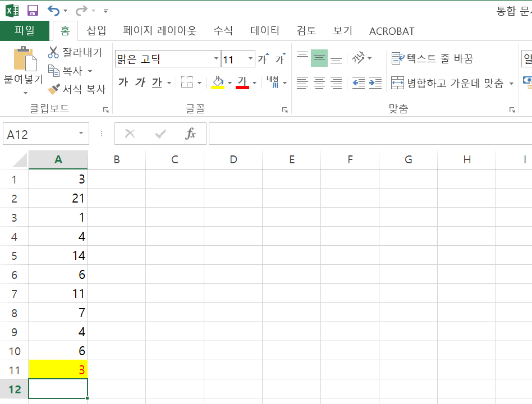This screenshot has width=532, height=404.
Task: Toggle center text horizontally
Action: pos(319,82)
